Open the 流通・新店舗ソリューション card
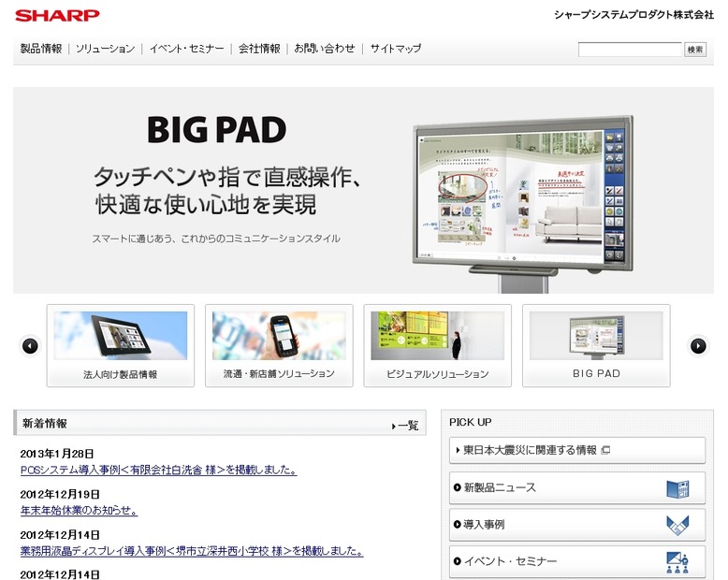Screen dimensions: 728x580 [x=279, y=346]
